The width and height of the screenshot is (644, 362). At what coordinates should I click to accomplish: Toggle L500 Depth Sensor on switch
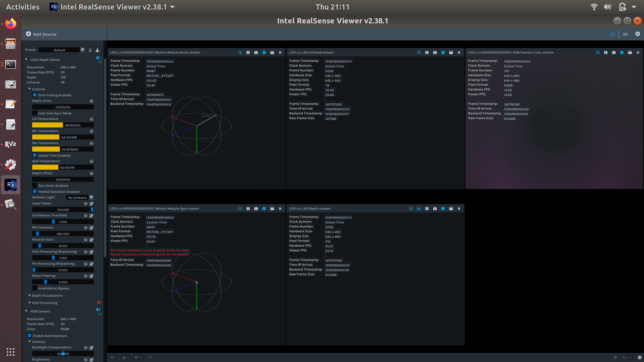click(98, 58)
